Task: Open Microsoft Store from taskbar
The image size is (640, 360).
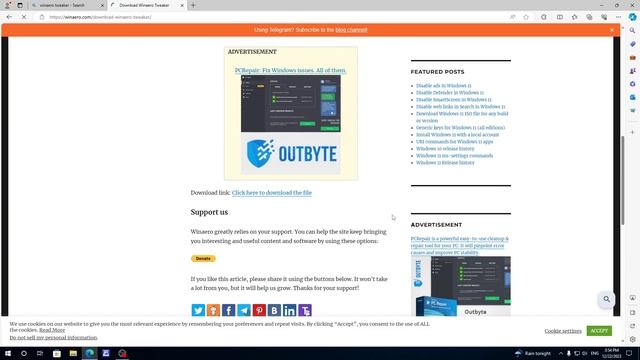Action: pyautogui.click(x=57, y=353)
